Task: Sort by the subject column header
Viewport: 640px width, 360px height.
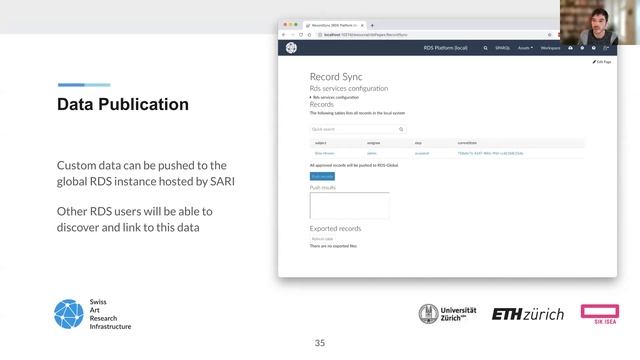Action: click(320, 143)
